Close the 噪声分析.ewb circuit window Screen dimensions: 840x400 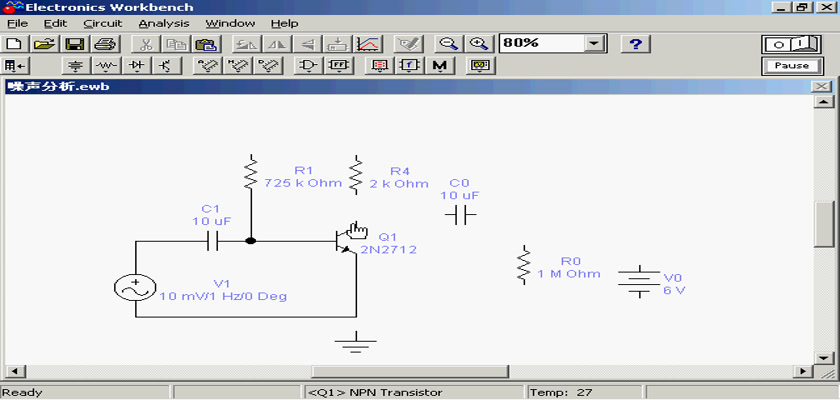click(x=821, y=87)
